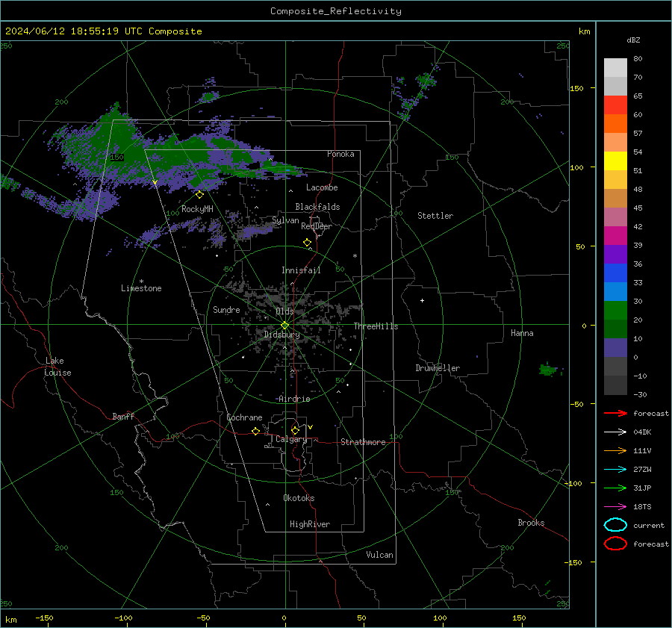Viewport: 672px width, 628px height.
Task: Click the cyan current ellipse icon
Action: point(615,525)
